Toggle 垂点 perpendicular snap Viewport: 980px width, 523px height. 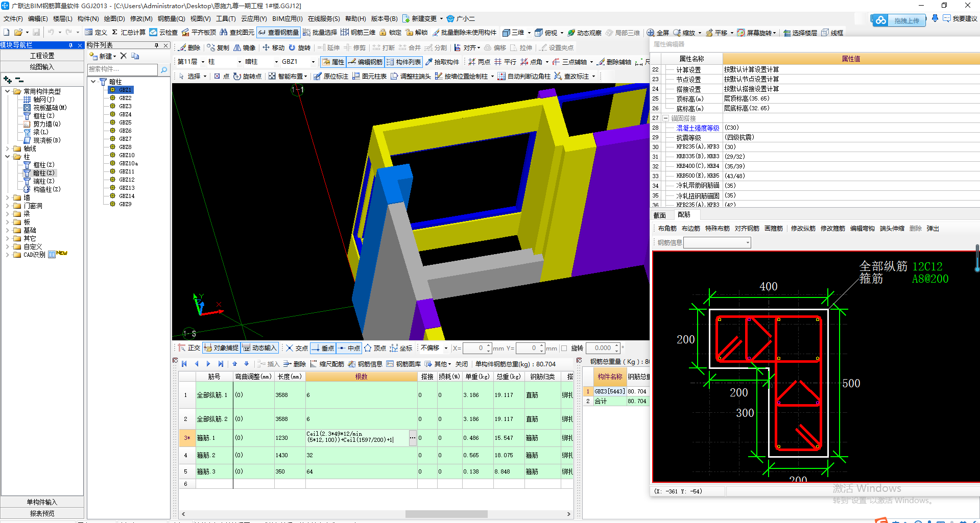click(x=323, y=348)
